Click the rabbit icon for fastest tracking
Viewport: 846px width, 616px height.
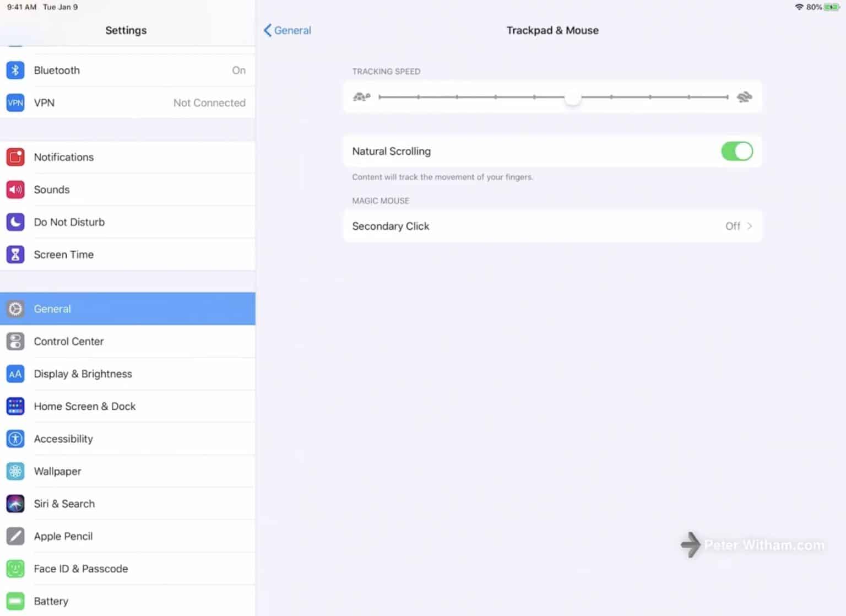coord(744,96)
